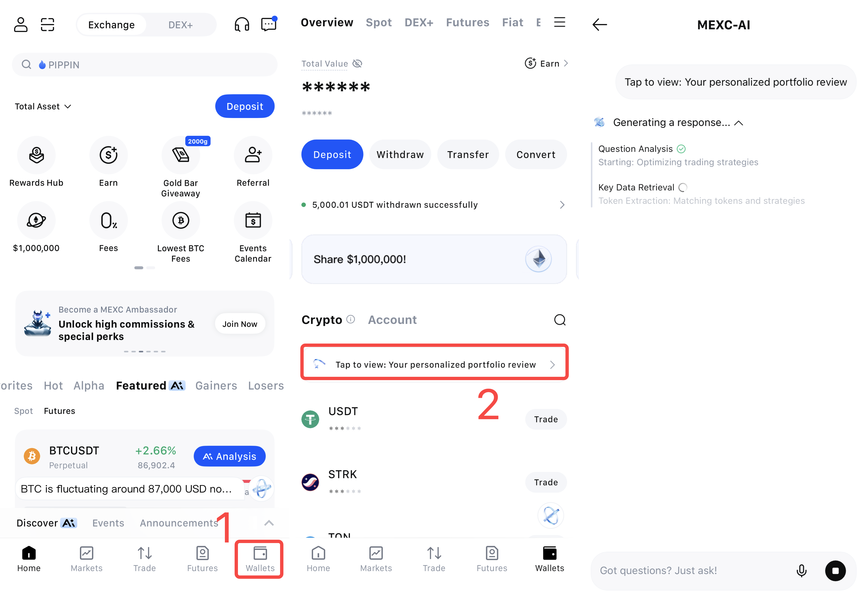This screenshot has height=599, width=868.
Task: Switch to the Futures wallet tab
Action: tap(467, 22)
